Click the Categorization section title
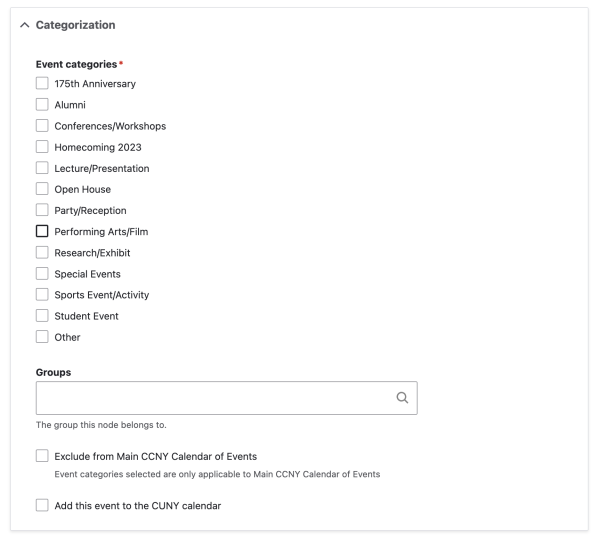600x537 pixels. pyautogui.click(x=75, y=25)
